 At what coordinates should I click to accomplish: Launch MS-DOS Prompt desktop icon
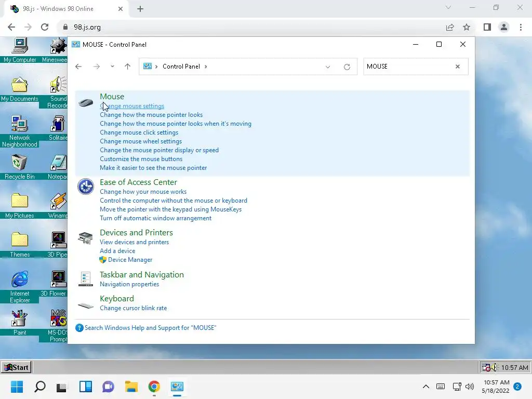(58, 326)
